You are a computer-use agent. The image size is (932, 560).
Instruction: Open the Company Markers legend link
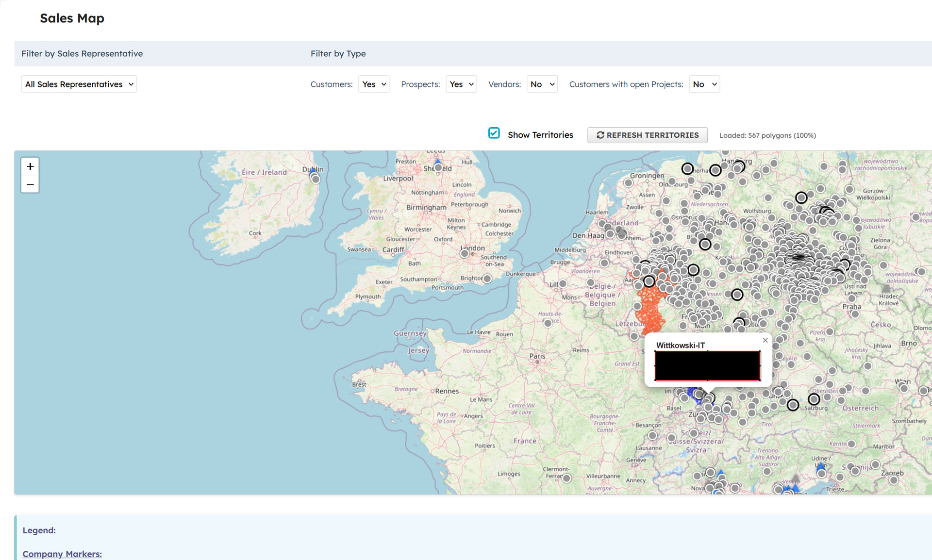[x=62, y=554]
